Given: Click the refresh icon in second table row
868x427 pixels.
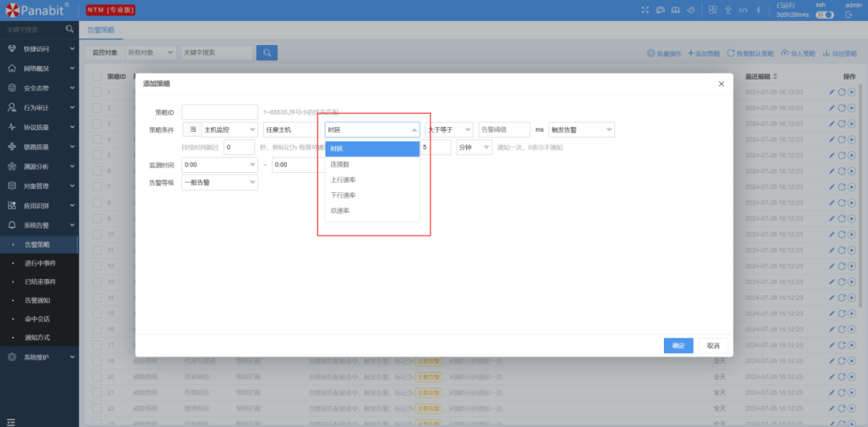Looking at the screenshot, I should click(841, 108).
